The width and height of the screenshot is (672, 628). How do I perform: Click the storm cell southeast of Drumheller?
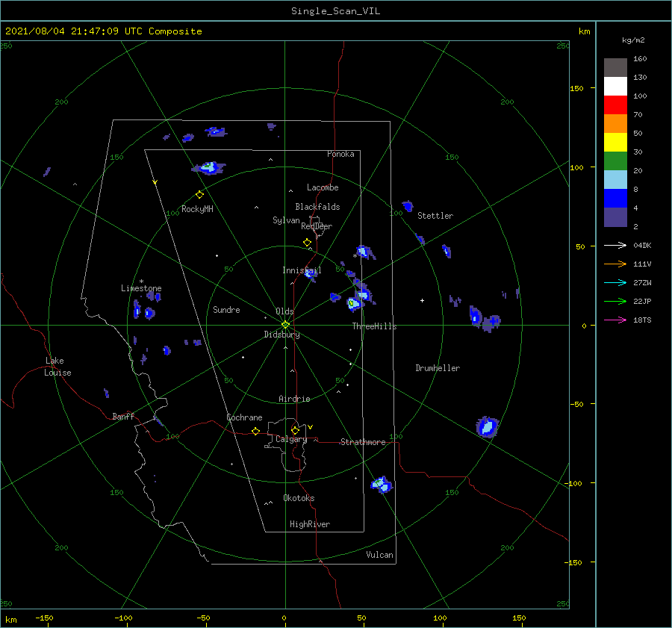click(x=488, y=426)
